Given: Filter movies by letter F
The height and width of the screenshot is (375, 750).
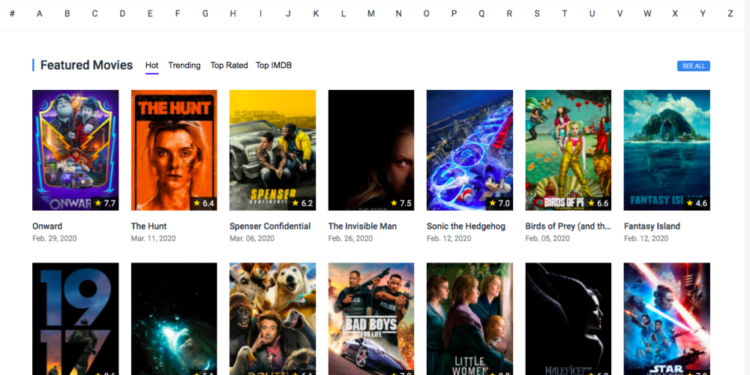Looking at the screenshot, I should coord(177,13).
